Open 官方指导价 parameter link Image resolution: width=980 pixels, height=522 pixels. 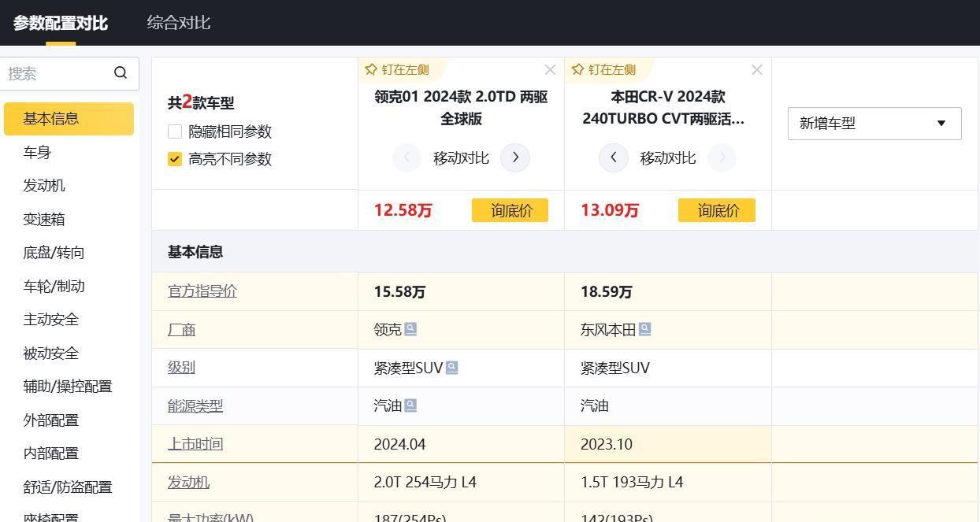click(202, 291)
